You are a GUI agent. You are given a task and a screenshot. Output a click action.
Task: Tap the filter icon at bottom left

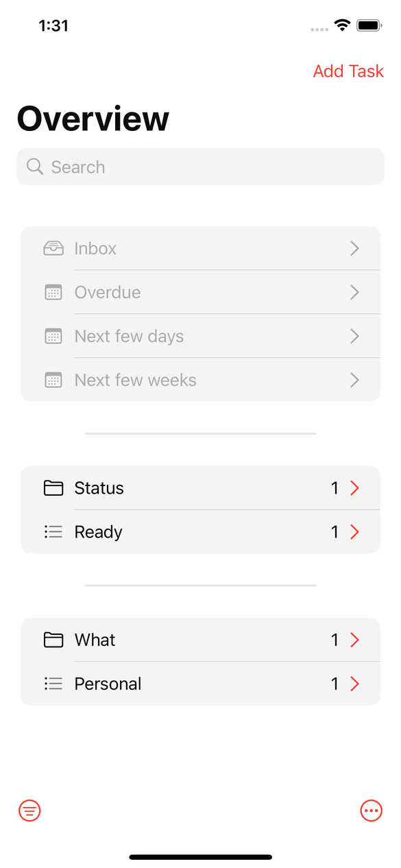point(29,811)
